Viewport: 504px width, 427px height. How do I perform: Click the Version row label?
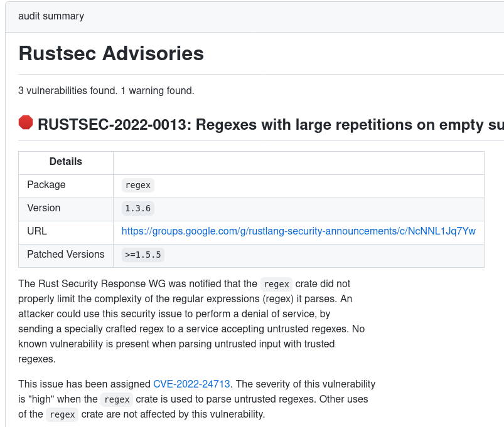pyautogui.click(x=41, y=208)
